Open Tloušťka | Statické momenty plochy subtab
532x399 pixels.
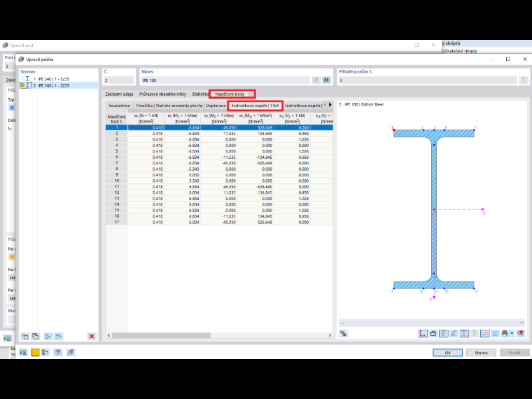pyautogui.click(x=181, y=106)
